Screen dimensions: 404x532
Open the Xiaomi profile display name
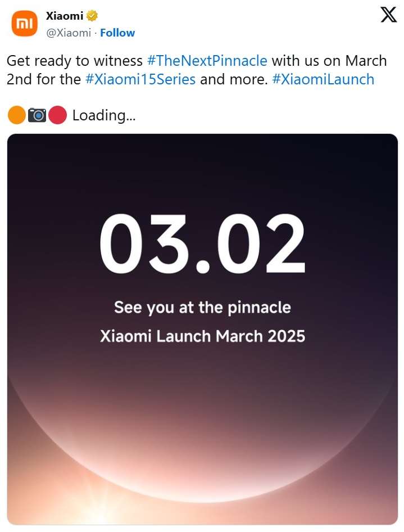64,16
